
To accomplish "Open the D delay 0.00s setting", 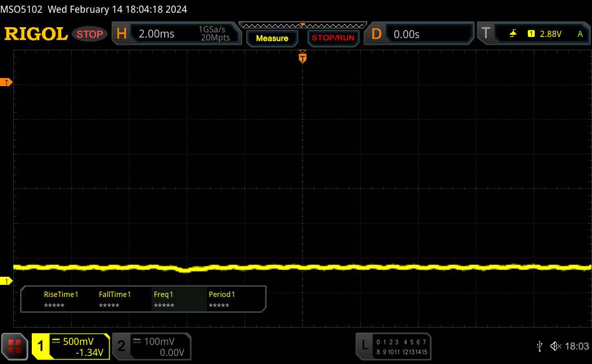I will click(406, 34).
